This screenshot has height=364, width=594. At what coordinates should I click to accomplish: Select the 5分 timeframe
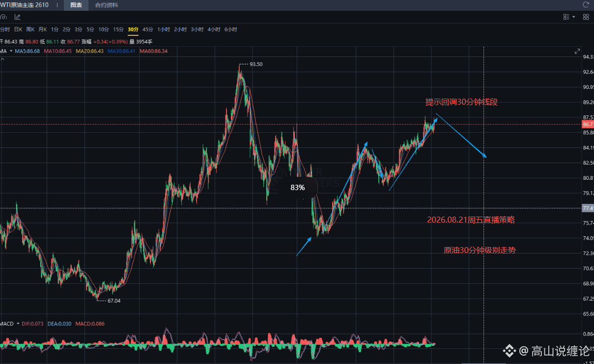point(90,29)
